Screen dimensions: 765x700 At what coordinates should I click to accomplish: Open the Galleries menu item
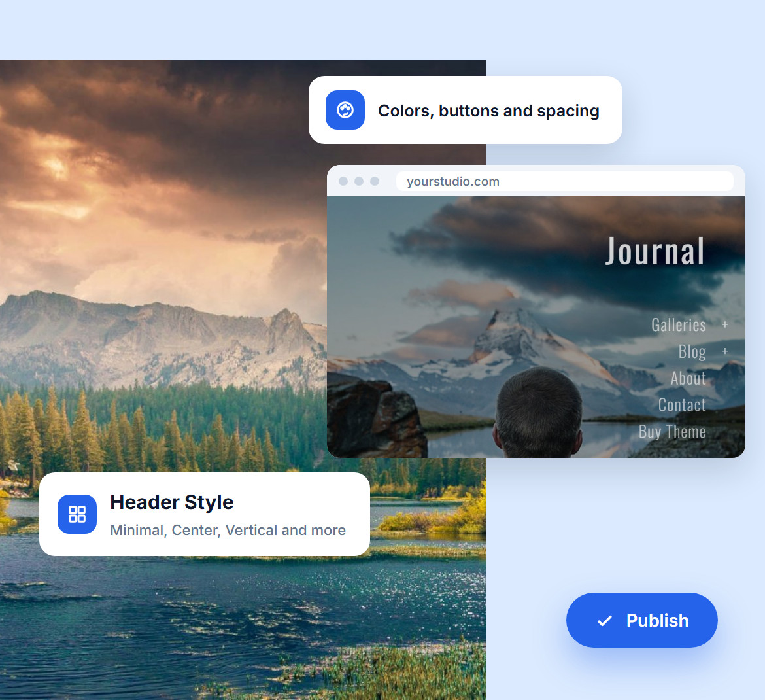(x=678, y=325)
